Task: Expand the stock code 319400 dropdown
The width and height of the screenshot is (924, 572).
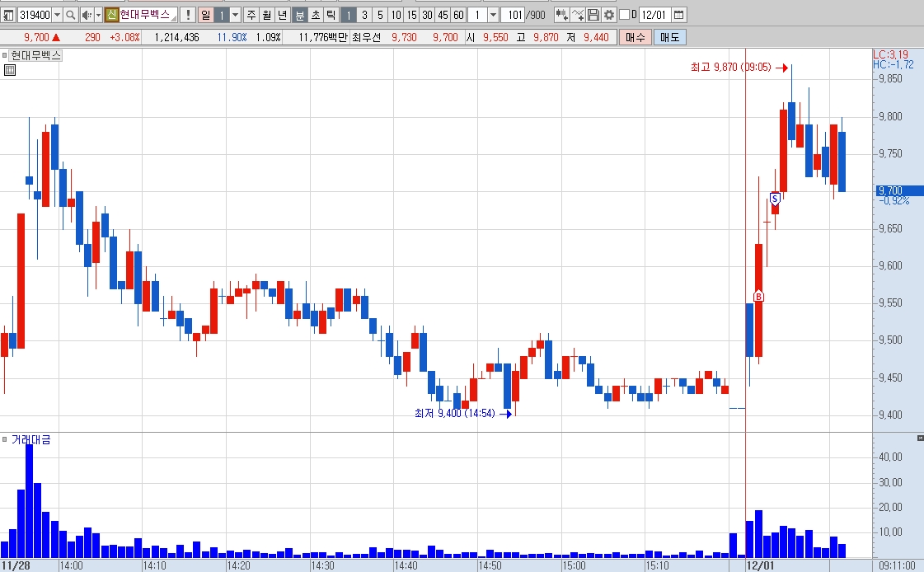Action: tap(57, 15)
